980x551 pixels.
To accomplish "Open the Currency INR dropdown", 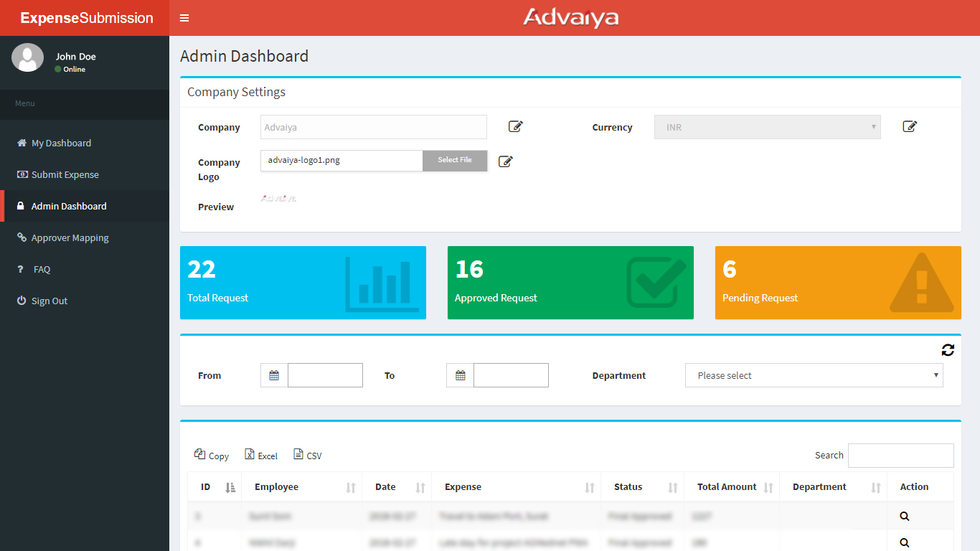I will point(767,127).
